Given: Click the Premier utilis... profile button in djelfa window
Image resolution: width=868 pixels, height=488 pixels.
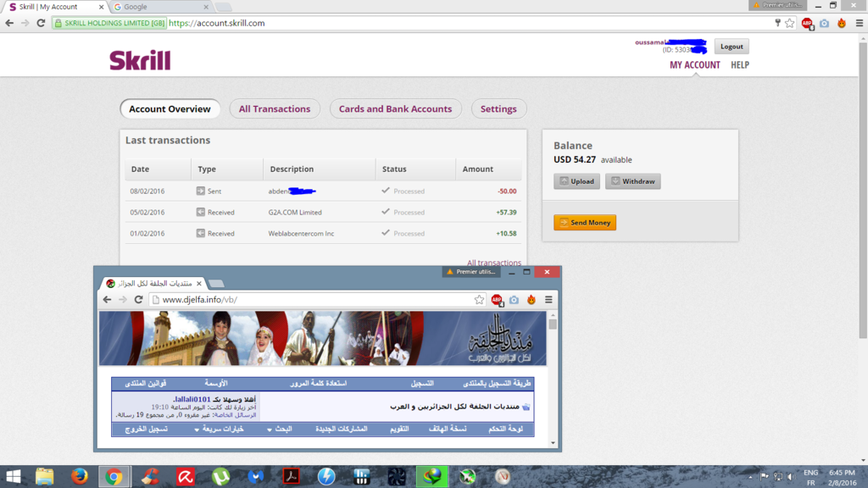Looking at the screenshot, I should coord(471,272).
